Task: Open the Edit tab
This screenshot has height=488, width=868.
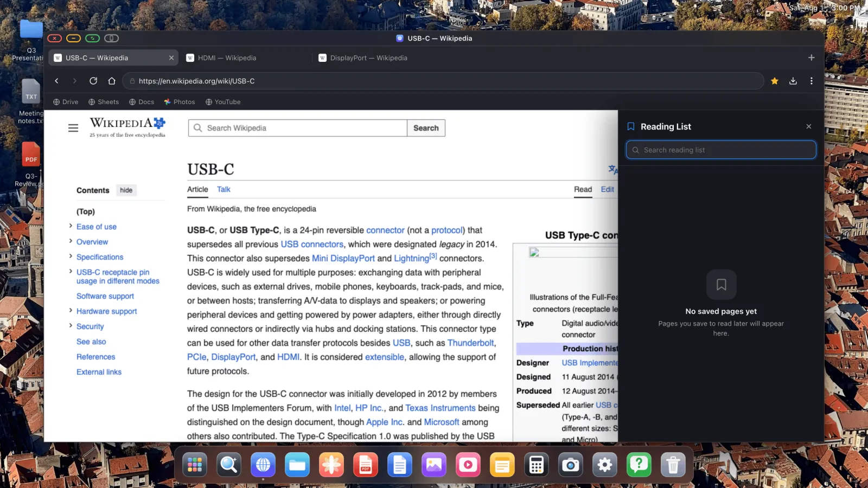Action: (608, 189)
